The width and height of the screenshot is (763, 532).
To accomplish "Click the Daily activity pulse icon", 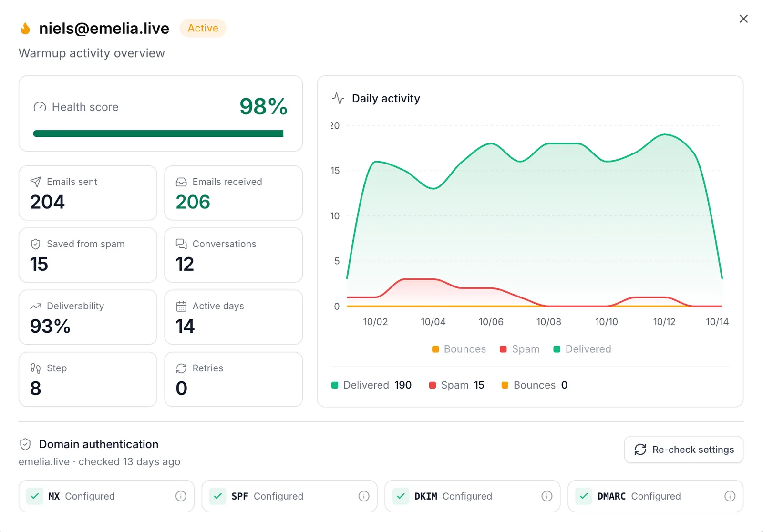I will 338,99.
